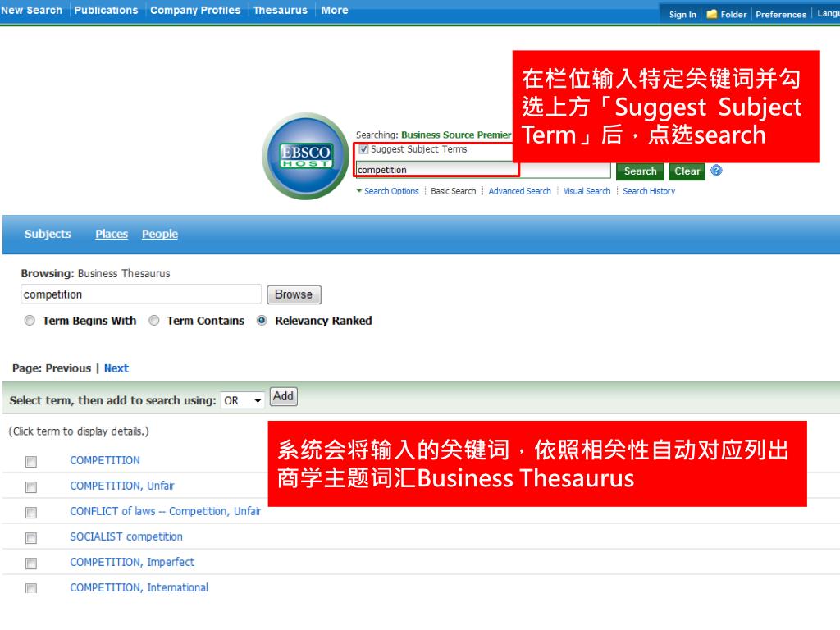The width and height of the screenshot is (840, 630).
Task: Open CONFLICT of laws term link
Action: [x=166, y=512]
